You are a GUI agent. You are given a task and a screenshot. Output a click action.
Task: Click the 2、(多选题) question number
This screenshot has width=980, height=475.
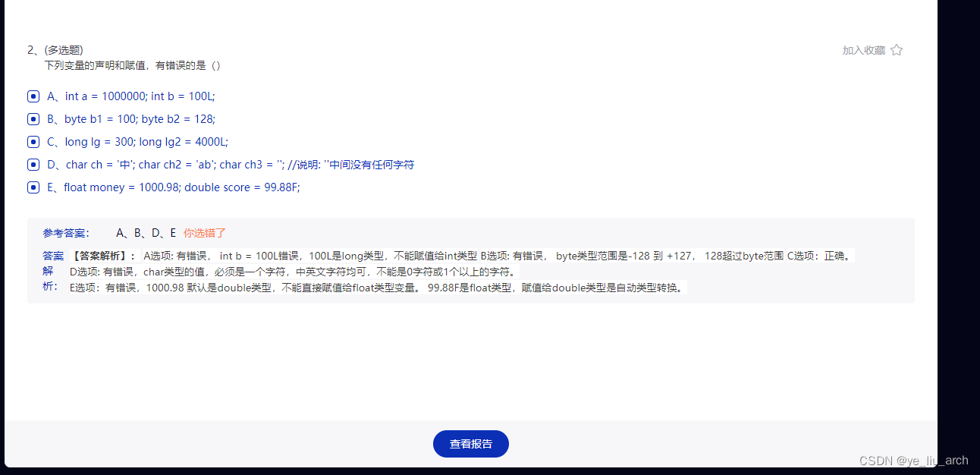55,49
